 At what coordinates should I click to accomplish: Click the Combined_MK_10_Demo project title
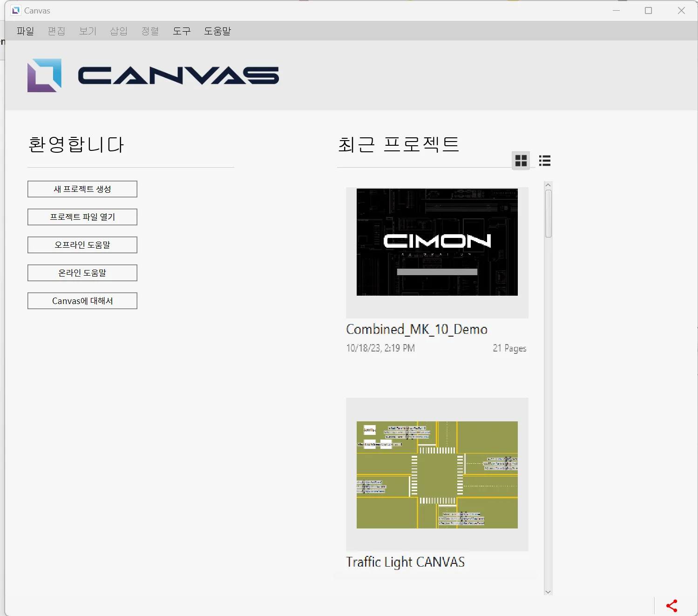417,329
